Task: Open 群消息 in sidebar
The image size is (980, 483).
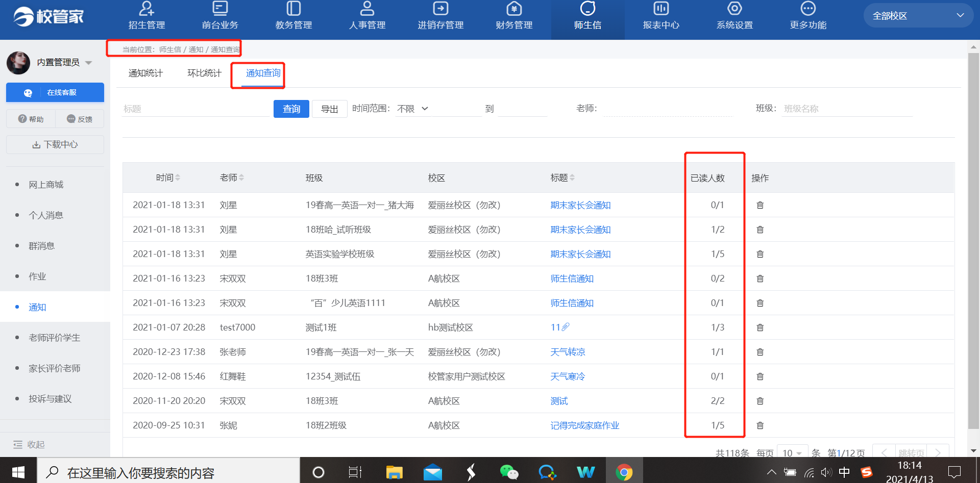Action: [41, 246]
